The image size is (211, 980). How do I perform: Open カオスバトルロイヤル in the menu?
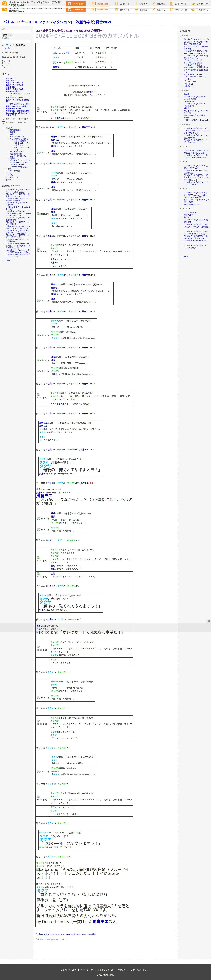coord(14,98)
